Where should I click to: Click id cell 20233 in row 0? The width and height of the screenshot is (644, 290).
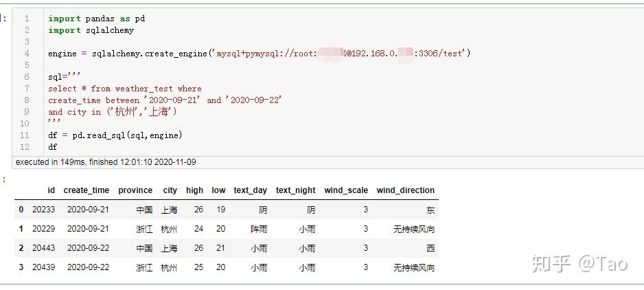tap(43, 210)
